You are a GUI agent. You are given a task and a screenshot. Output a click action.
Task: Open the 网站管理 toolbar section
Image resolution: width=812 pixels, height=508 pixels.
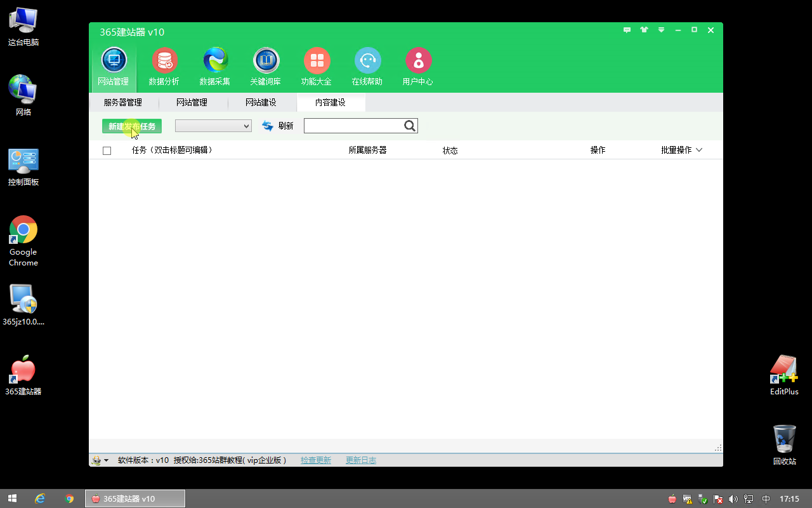(x=114, y=67)
